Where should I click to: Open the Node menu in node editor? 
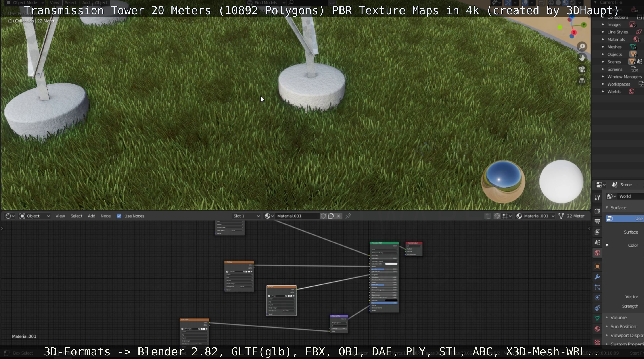[105, 216]
